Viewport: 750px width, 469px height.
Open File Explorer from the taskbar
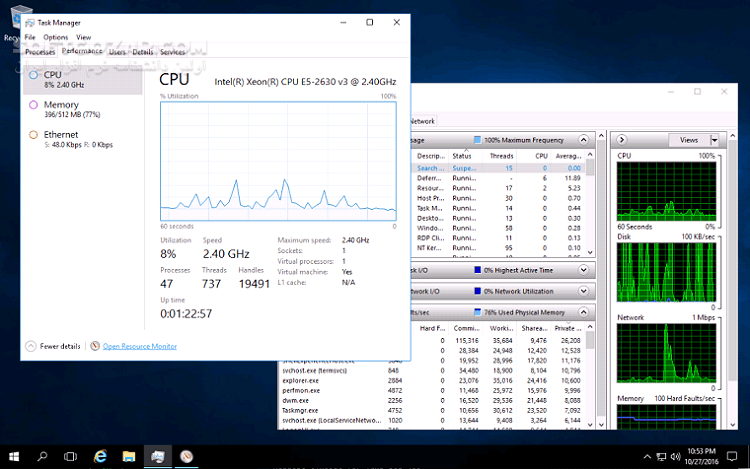click(x=129, y=457)
